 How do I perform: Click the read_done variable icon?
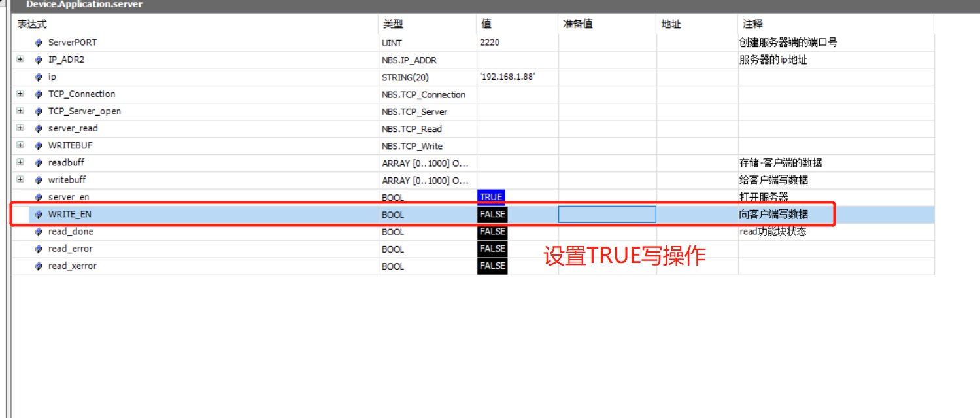39,232
